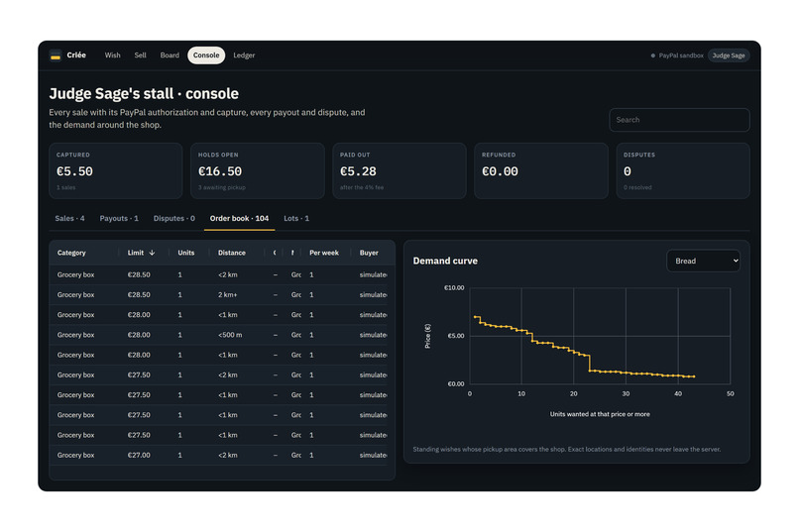Go to the Wish page
Screen dimensions: 799x532
113,54
